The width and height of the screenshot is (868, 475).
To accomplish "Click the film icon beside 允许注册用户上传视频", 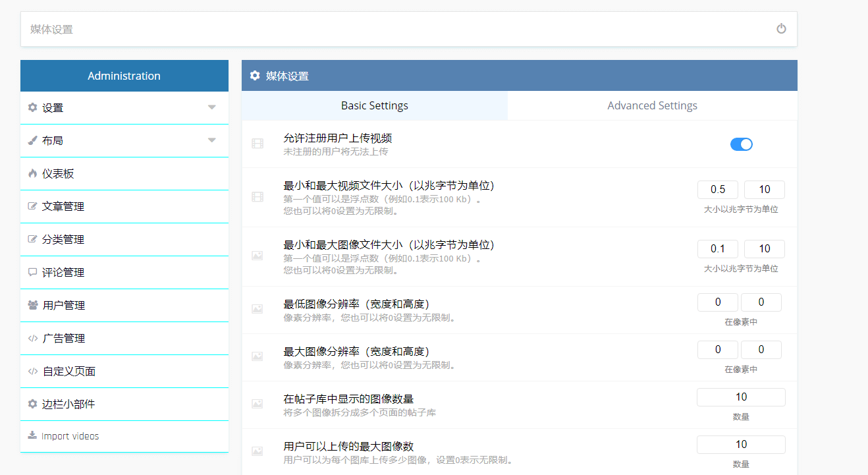I will [258, 143].
